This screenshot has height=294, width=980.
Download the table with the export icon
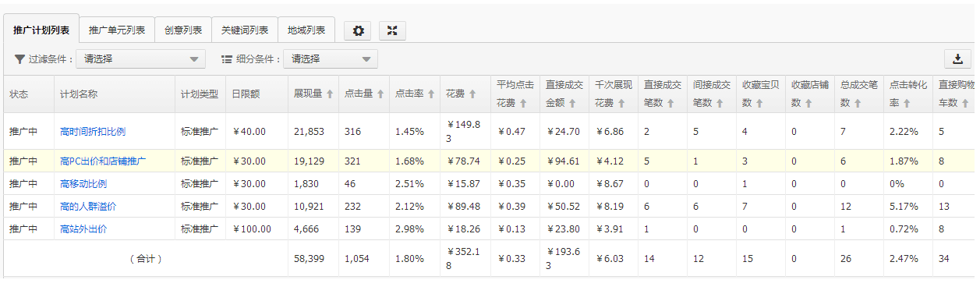(957, 59)
